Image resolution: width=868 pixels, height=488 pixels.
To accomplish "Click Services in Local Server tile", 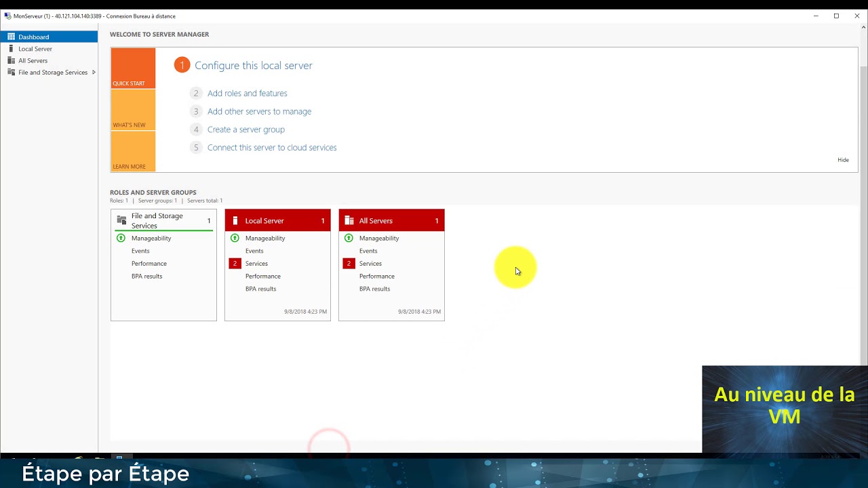I will point(256,264).
